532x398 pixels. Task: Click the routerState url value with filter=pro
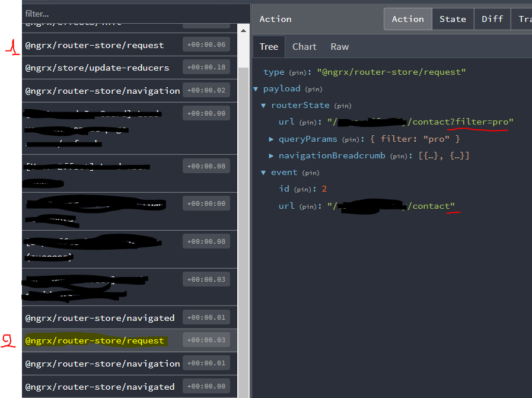(420, 122)
